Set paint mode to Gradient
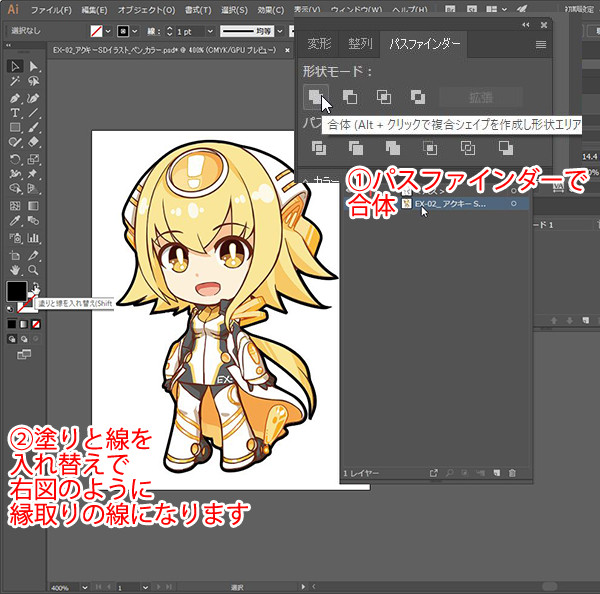The width and height of the screenshot is (600, 594). [x=24, y=324]
